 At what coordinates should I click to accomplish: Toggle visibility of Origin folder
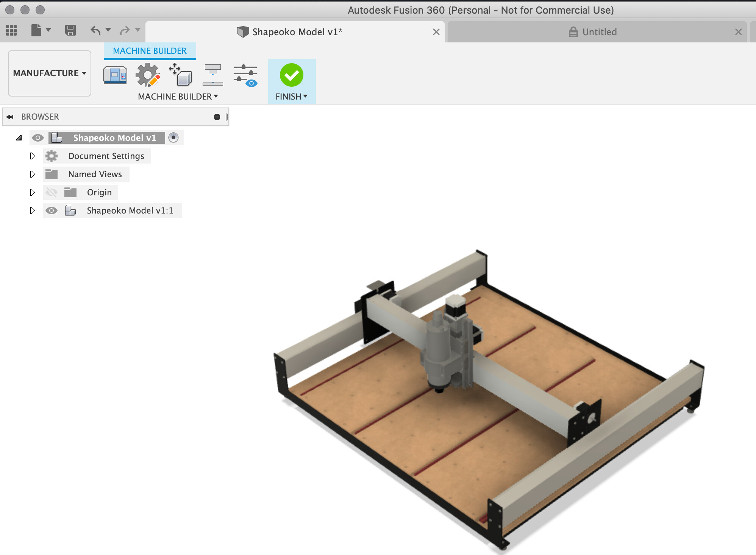[51, 192]
